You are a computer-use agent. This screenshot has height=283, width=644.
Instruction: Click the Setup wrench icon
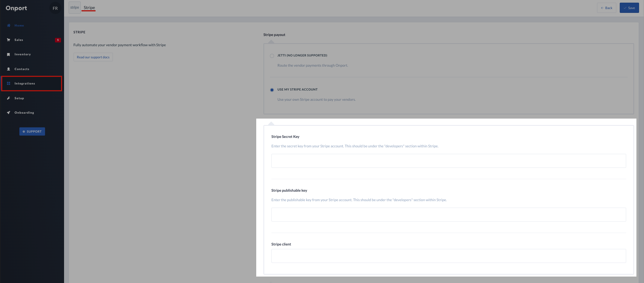click(8, 98)
